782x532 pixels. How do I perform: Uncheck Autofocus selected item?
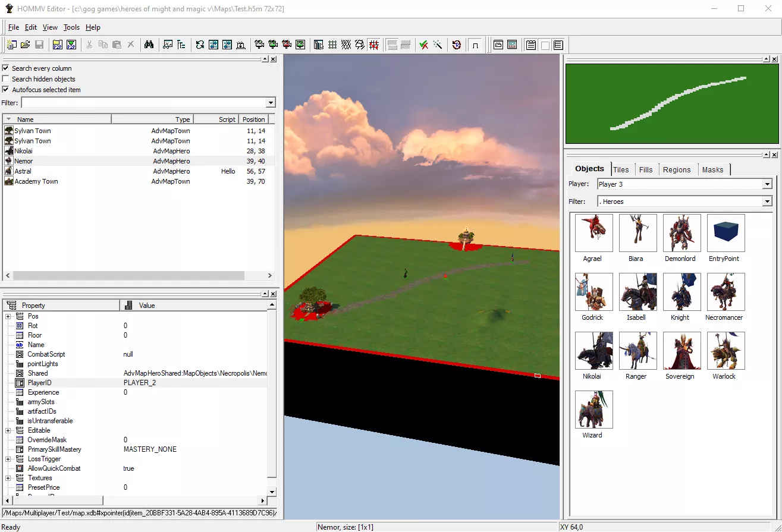coord(6,90)
